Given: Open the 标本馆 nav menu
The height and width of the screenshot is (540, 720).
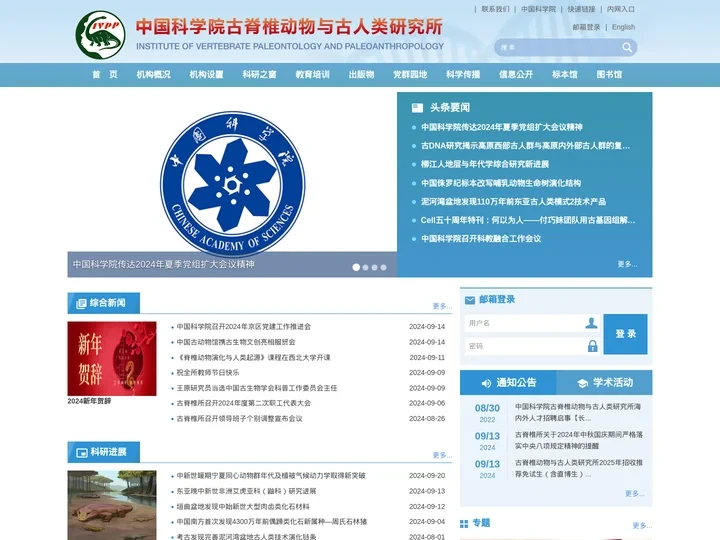Looking at the screenshot, I should point(565,74).
